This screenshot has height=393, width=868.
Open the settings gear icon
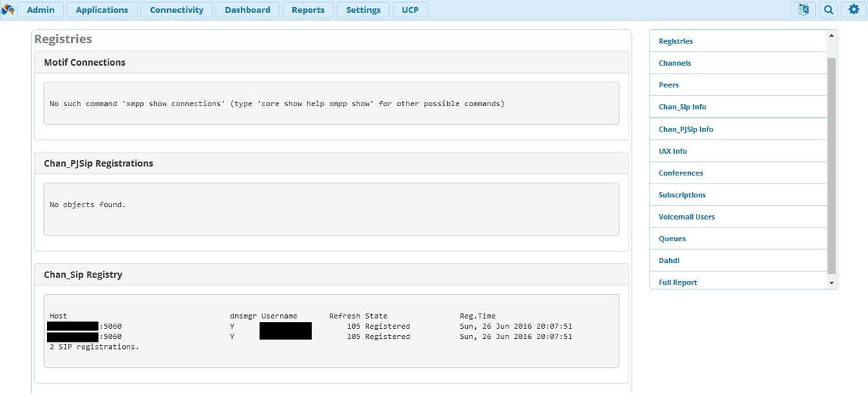click(x=854, y=9)
